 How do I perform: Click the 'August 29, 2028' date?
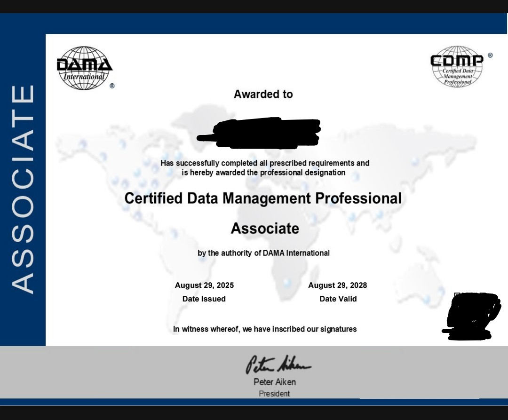[x=337, y=285]
